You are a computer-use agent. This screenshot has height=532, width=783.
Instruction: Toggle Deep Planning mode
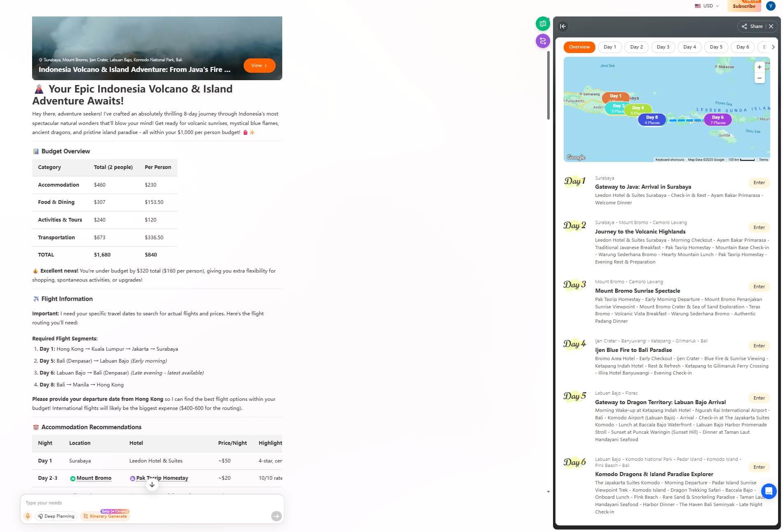coord(56,516)
